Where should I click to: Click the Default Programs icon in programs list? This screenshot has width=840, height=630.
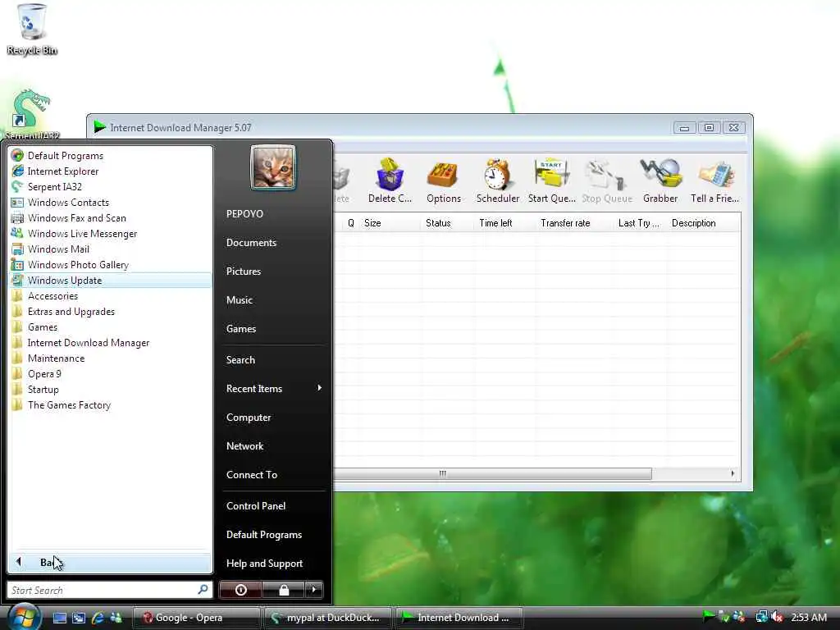(17, 155)
